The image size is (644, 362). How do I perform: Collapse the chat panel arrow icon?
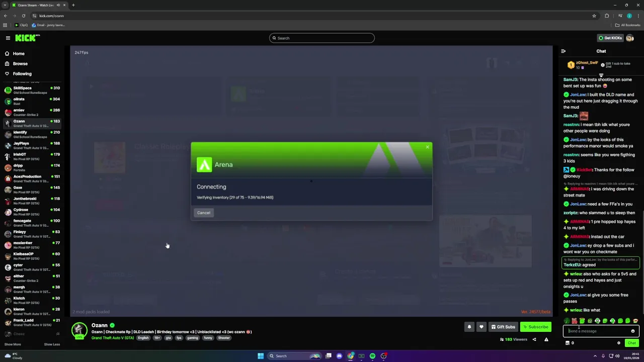[x=563, y=51]
